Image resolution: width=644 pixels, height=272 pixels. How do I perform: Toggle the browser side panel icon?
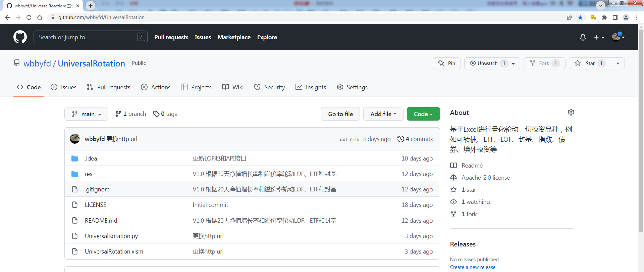tap(615, 17)
